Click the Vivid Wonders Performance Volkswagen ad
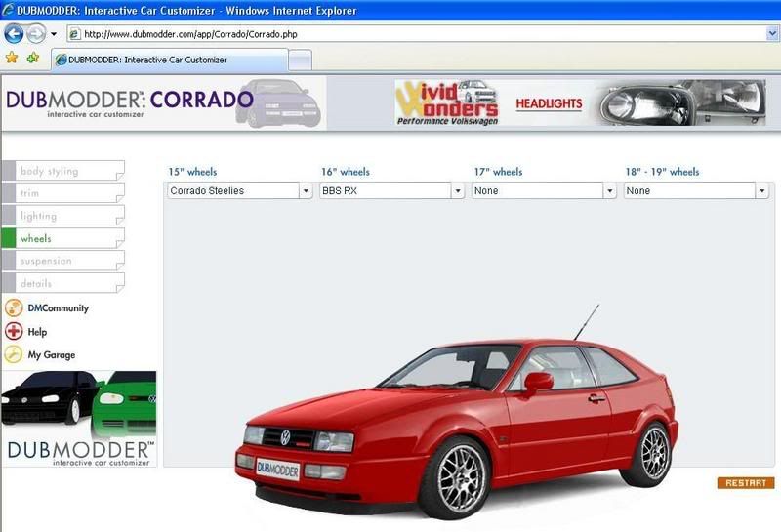The image size is (781, 532). tap(447, 103)
